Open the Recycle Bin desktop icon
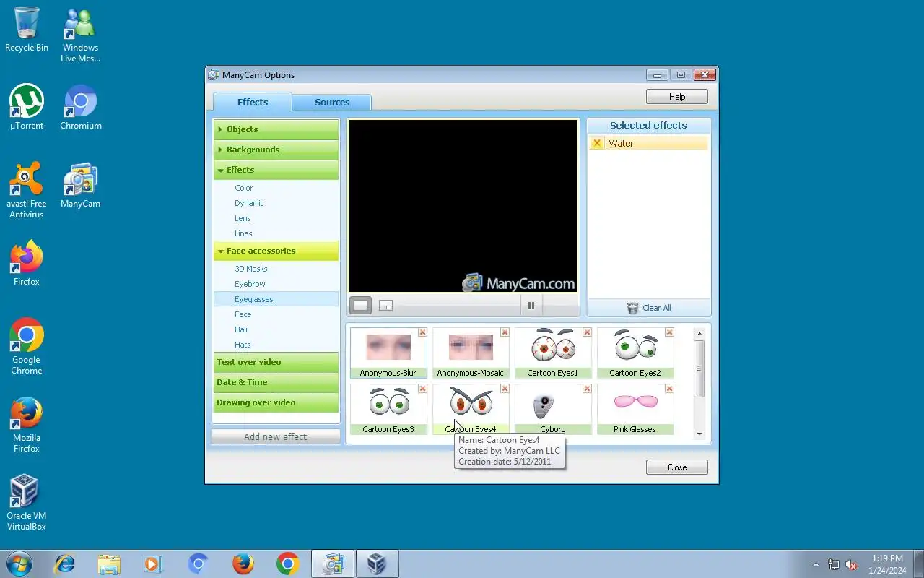The image size is (924, 578). (27, 30)
